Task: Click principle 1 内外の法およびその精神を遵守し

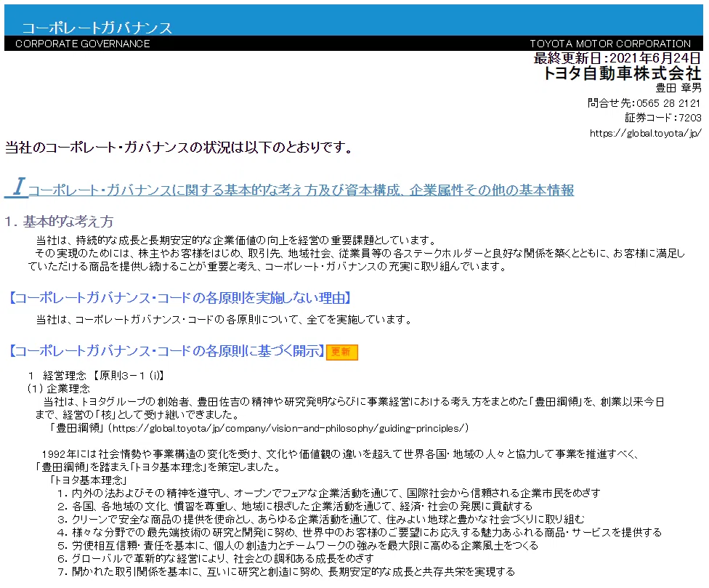Action: point(329,493)
